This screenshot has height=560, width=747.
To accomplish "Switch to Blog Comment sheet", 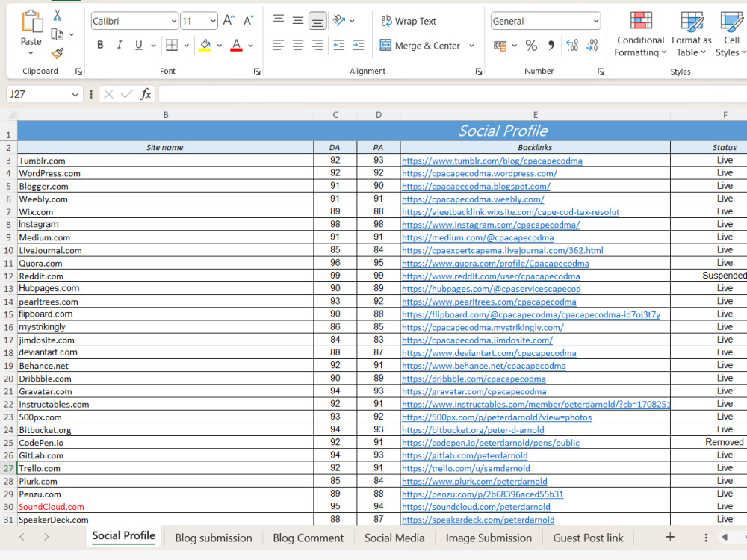I will (309, 538).
